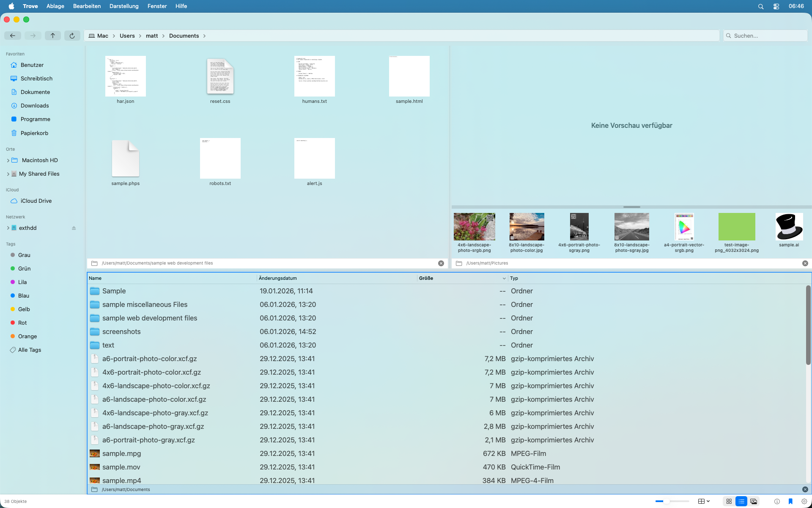
Task: Eject the exthdd network volume
Action: 74,228
